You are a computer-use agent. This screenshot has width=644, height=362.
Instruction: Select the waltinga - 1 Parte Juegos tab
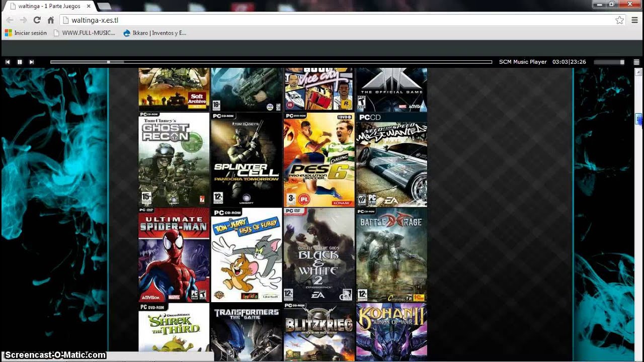[49, 6]
